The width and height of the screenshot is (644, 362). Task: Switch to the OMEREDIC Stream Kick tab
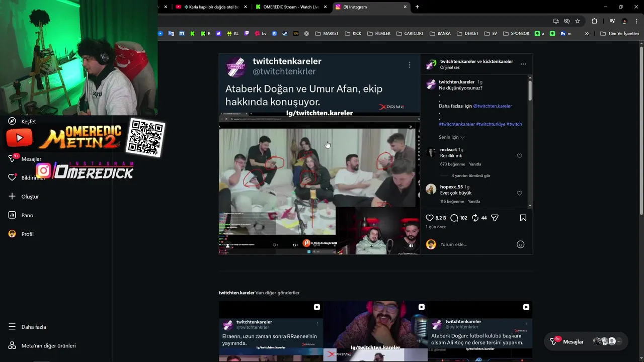(x=290, y=7)
